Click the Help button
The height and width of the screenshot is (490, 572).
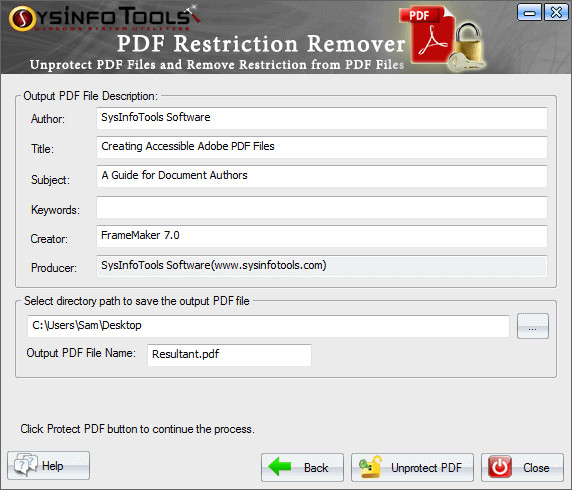click(x=49, y=465)
